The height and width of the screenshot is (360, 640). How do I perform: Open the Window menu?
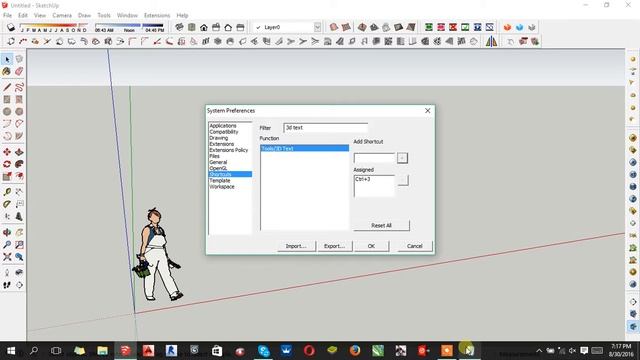[x=127, y=16]
